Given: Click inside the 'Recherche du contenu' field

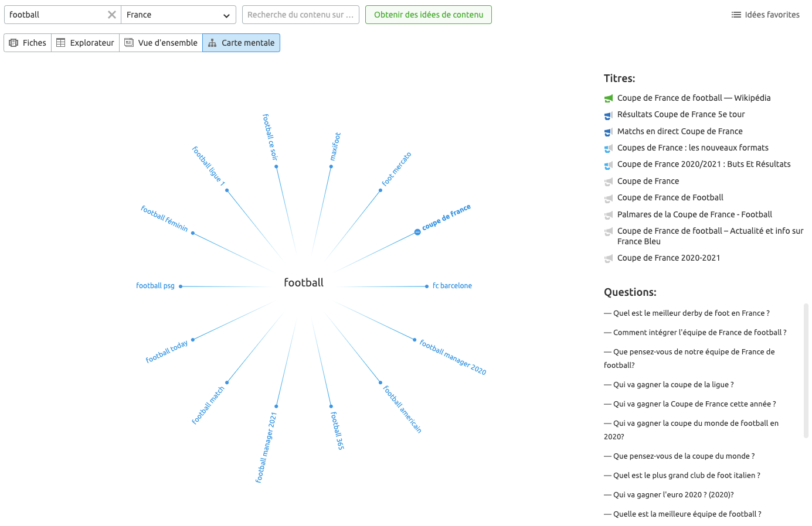Looking at the screenshot, I should (x=300, y=14).
